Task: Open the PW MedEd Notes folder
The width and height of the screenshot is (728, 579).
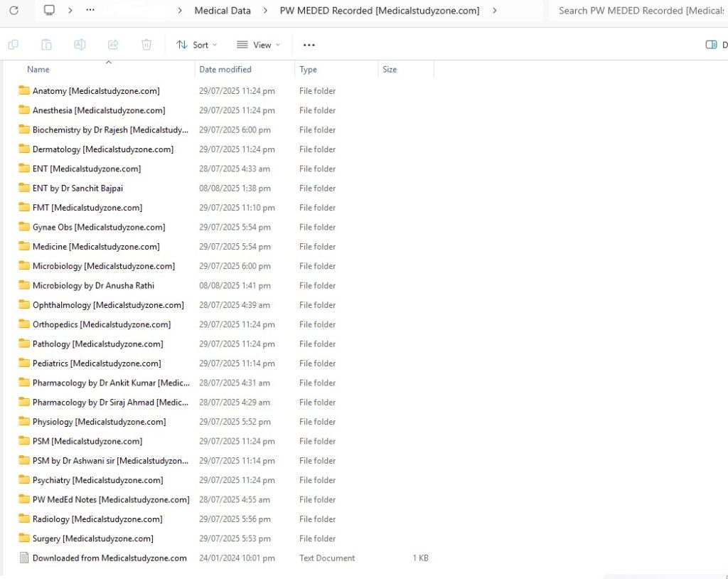Action: point(111,499)
